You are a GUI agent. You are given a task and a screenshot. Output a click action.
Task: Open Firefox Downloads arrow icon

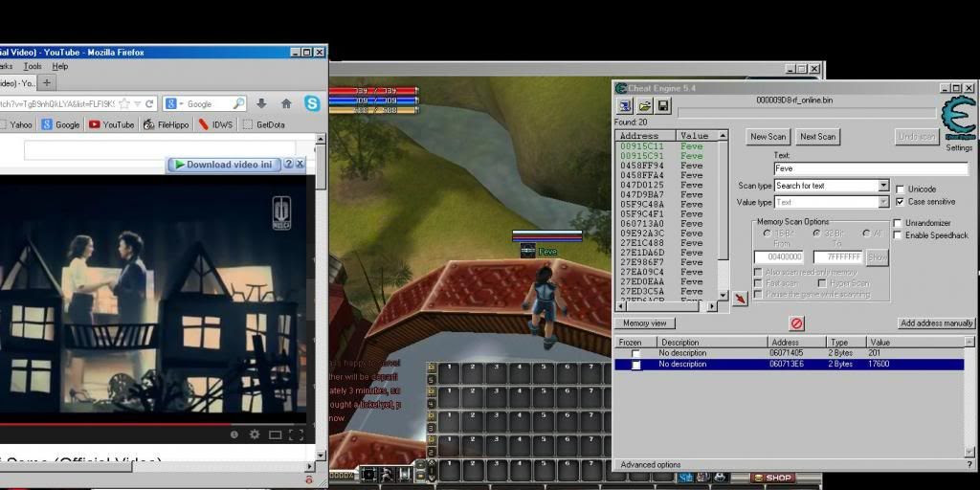tap(261, 103)
